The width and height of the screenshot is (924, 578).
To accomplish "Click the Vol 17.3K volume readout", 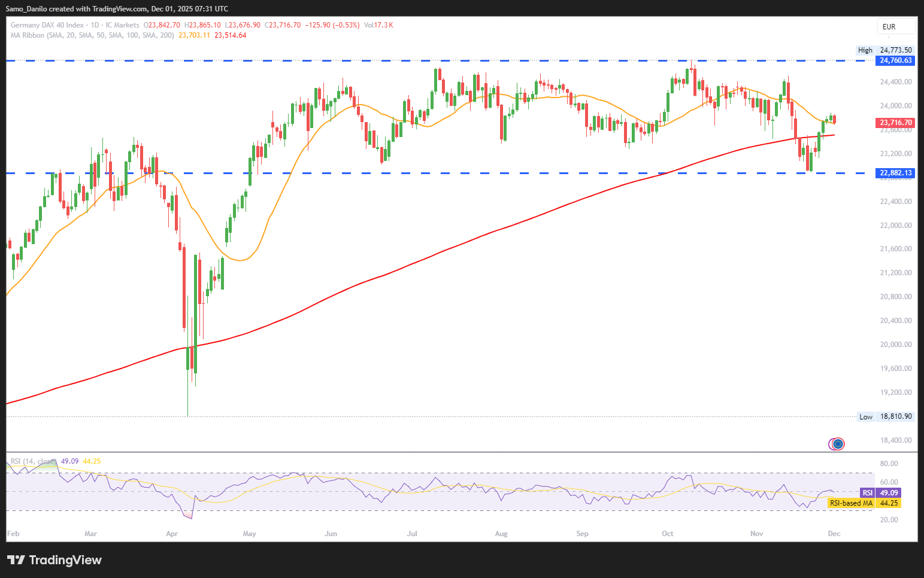I will coord(378,25).
